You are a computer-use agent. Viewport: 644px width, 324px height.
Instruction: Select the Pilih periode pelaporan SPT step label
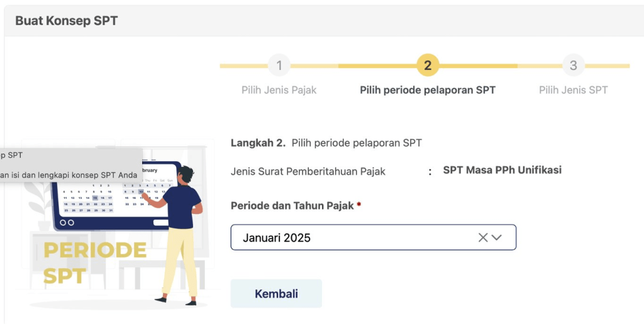click(x=428, y=90)
